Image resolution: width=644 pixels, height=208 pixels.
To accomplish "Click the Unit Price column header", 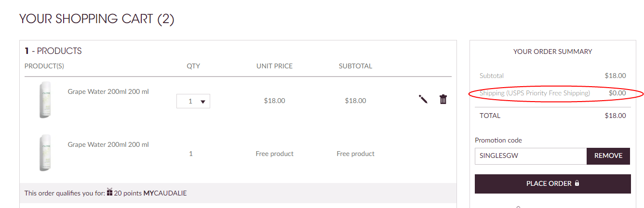I will coord(274,66).
